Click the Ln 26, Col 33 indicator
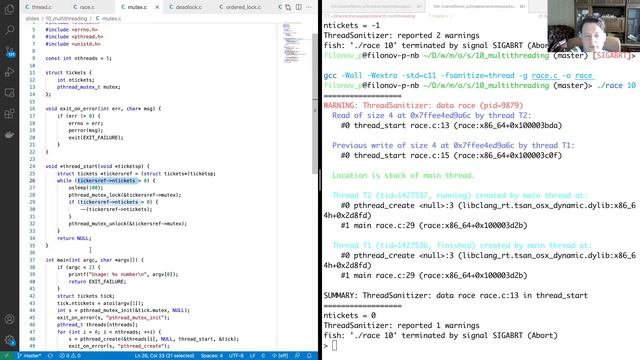The image size is (640, 360). 164,356
